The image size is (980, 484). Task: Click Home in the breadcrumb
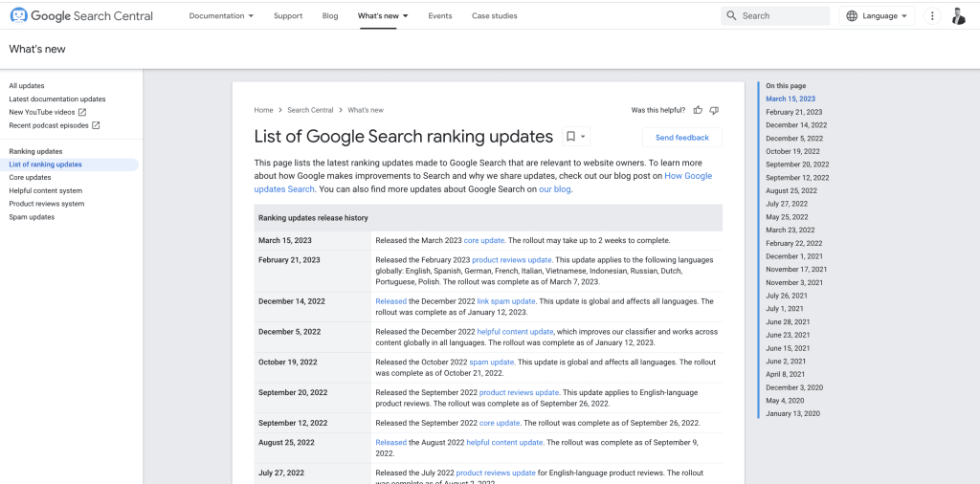pyautogui.click(x=263, y=110)
